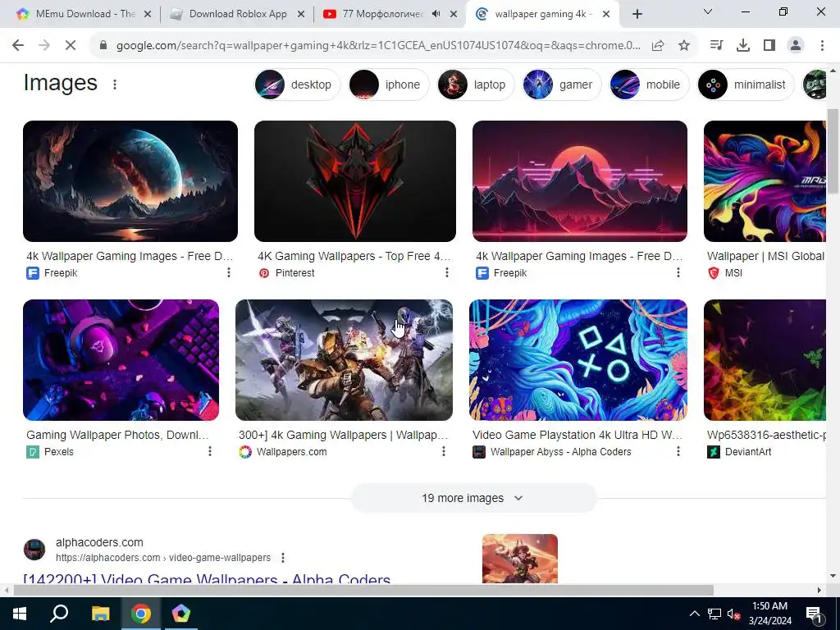The width and height of the screenshot is (840, 630).
Task: Expand 19 more images
Action: coord(473,498)
